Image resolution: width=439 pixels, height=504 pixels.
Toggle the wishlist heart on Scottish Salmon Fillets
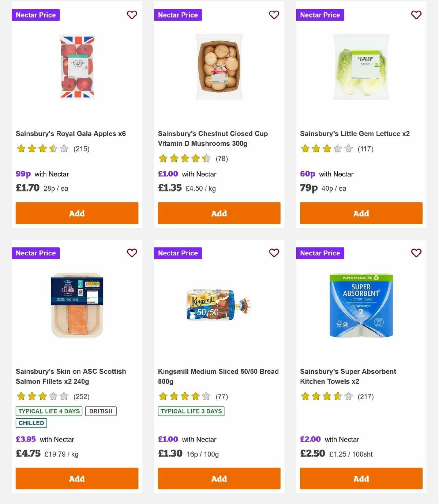coord(132,253)
